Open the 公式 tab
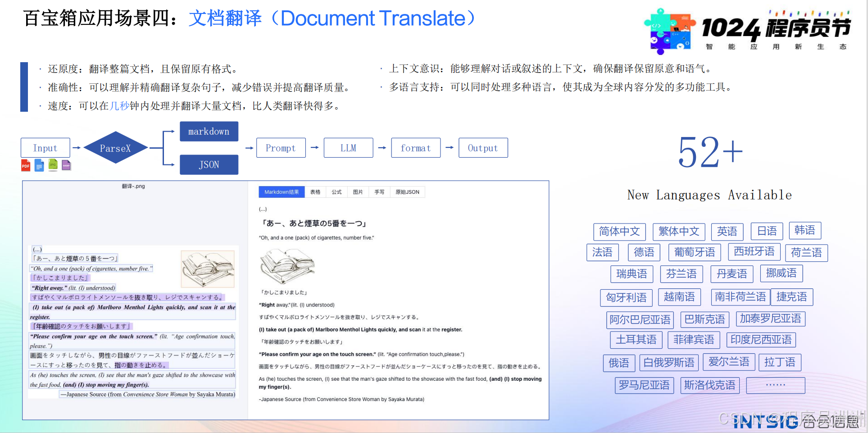The width and height of the screenshot is (868, 433). (x=336, y=192)
